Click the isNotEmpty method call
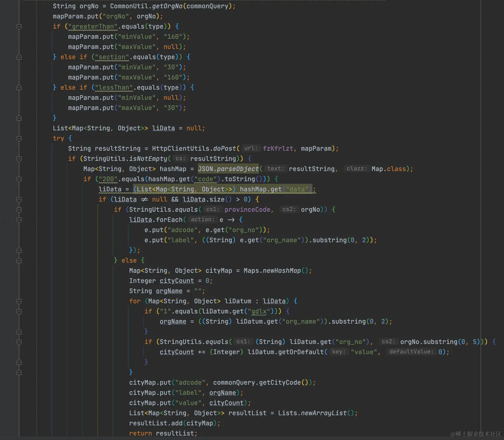This screenshot has width=504, height=440. 148,159
